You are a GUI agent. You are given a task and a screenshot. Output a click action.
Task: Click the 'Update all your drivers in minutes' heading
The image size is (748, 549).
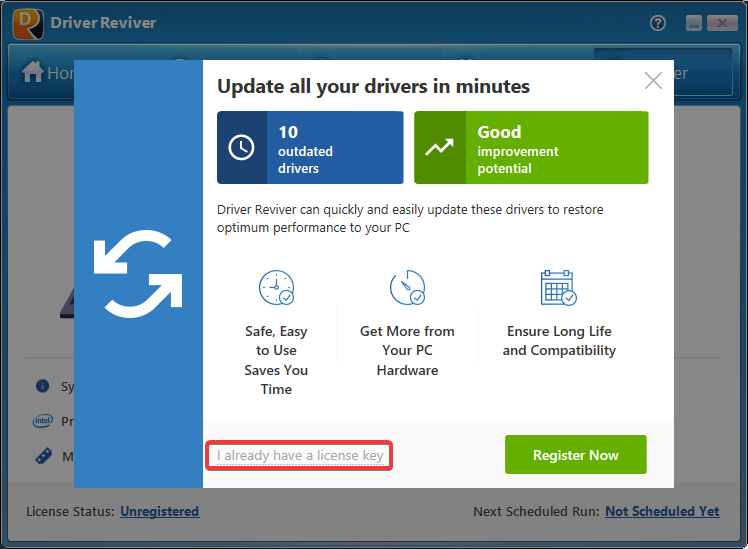374,86
